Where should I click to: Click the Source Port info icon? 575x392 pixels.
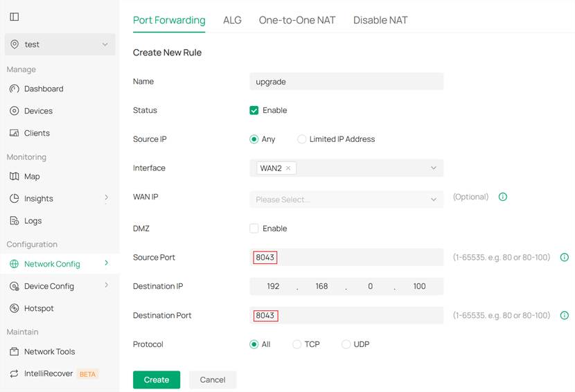tap(564, 258)
